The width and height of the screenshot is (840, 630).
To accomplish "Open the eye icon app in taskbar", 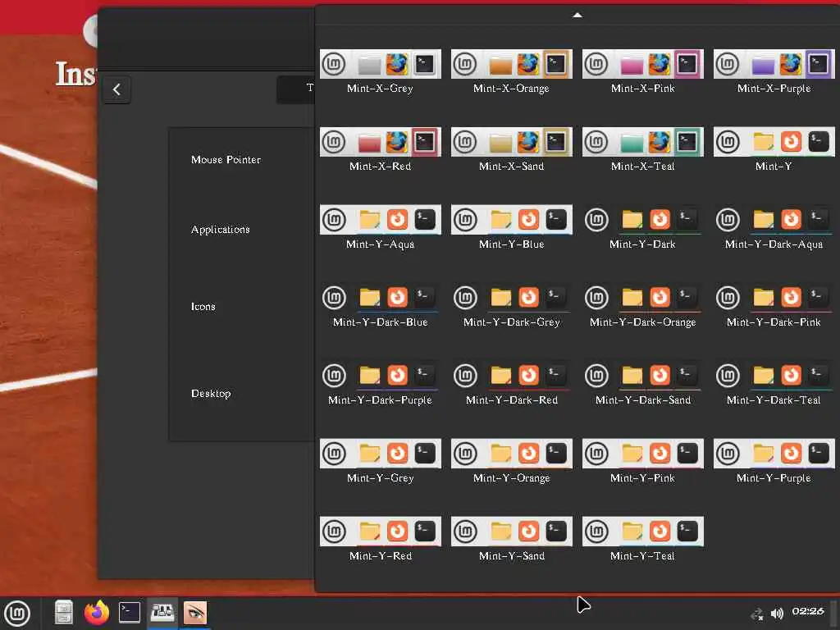I will pyautogui.click(x=195, y=612).
